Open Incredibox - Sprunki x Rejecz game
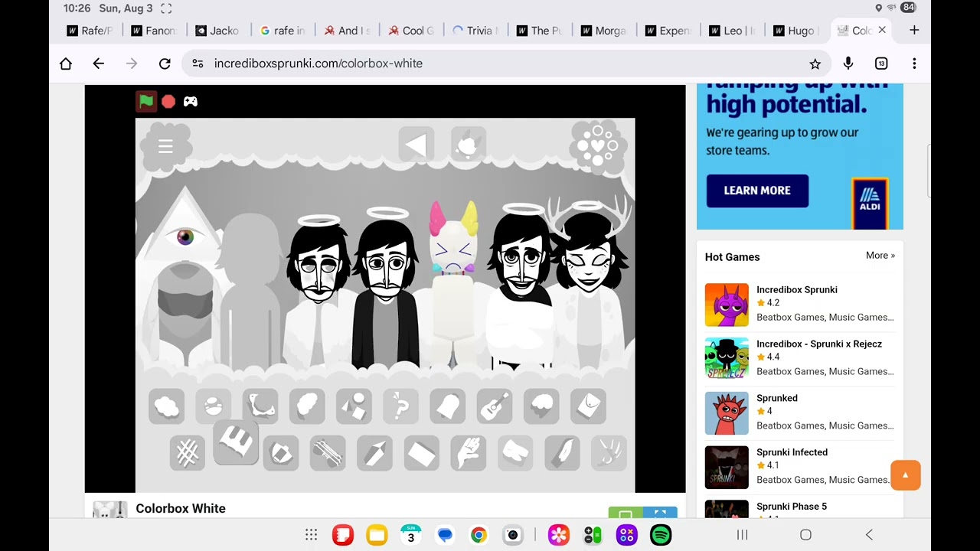 pos(819,344)
